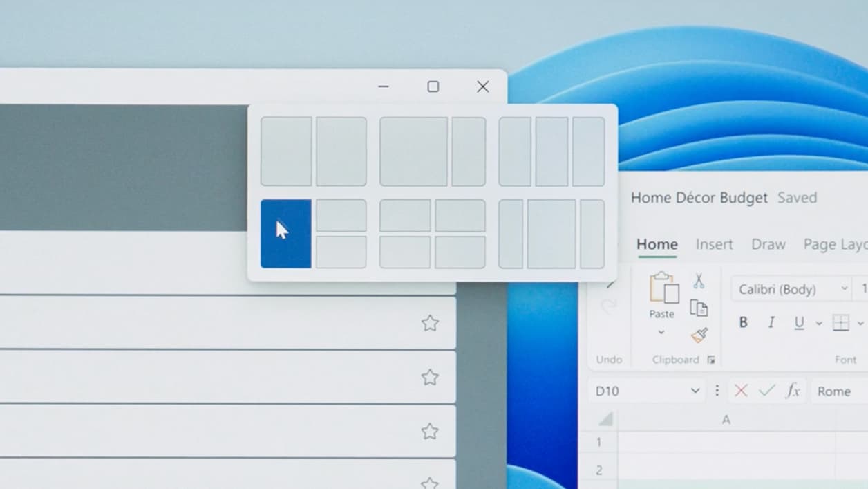This screenshot has width=868, height=489.
Task: Choose top-right zone of the four-quadrant layout
Action: [460, 215]
